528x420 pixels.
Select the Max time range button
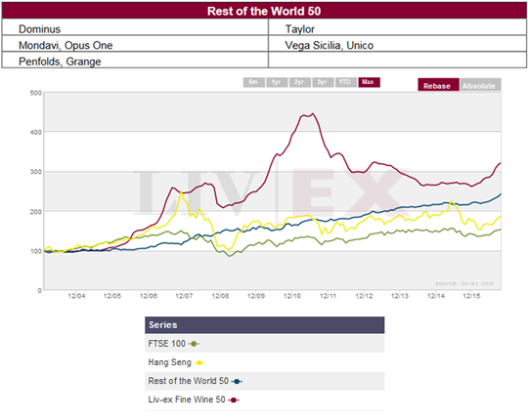pyautogui.click(x=369, y=82)
